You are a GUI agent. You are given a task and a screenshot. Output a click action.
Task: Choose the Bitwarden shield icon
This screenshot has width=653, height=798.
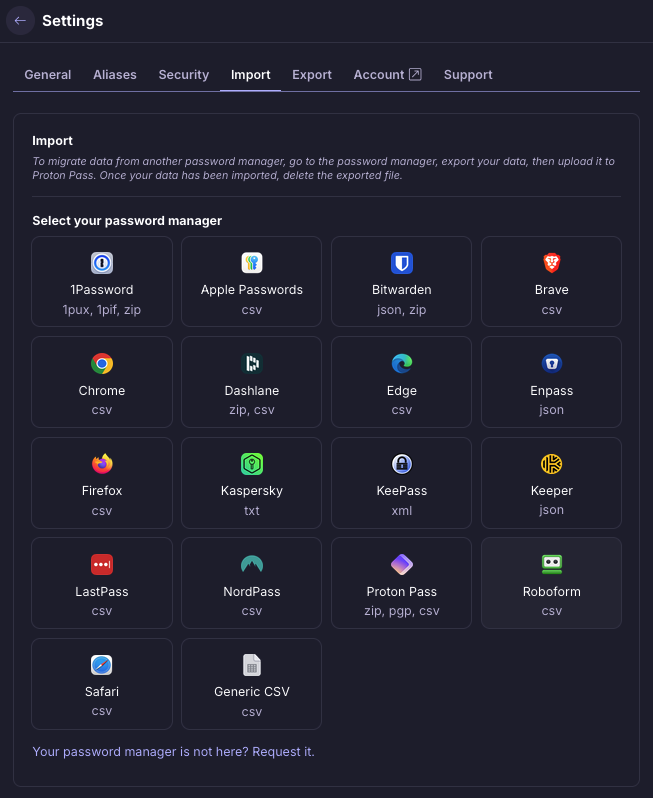click(x=402, y=263)
